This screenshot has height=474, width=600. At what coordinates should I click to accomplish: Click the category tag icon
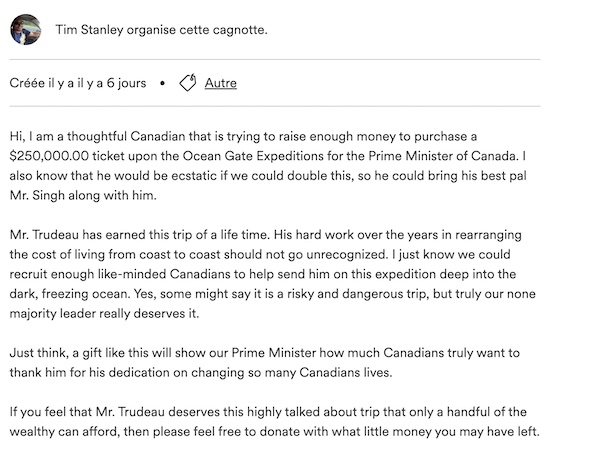pos(188,82)
